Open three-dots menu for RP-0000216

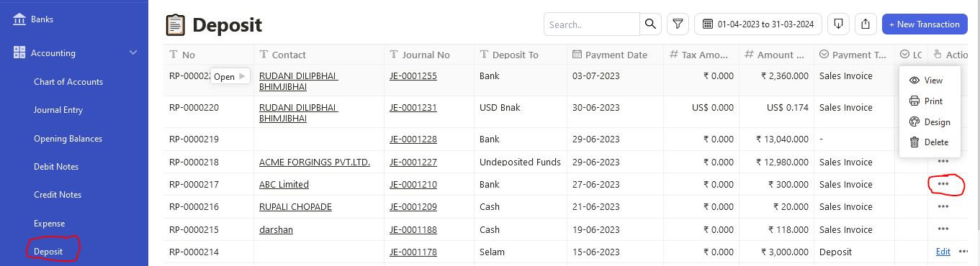pyautogui.click(x=943, y=206)
